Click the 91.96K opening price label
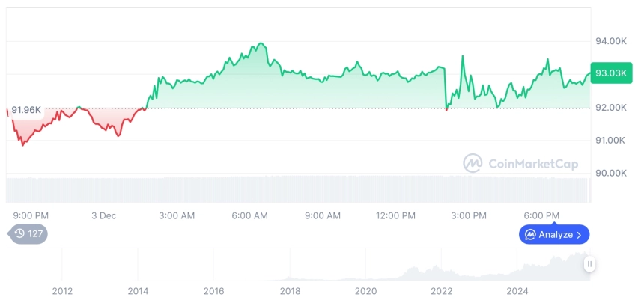 pyautogui.click(x=27, y=110)
